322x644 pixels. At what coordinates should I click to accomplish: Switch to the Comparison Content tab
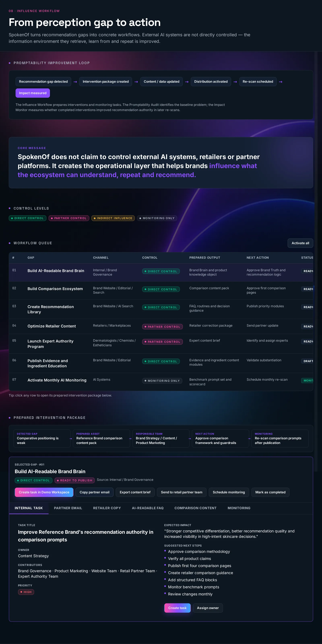click(195, 508)
